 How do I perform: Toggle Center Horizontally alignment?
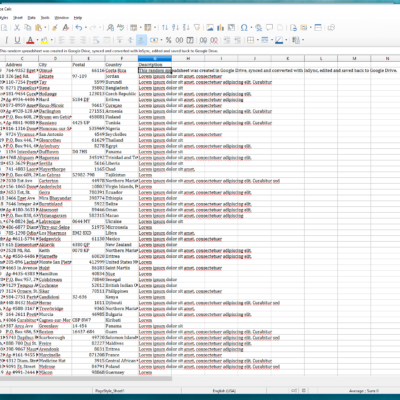click(72, 40)
